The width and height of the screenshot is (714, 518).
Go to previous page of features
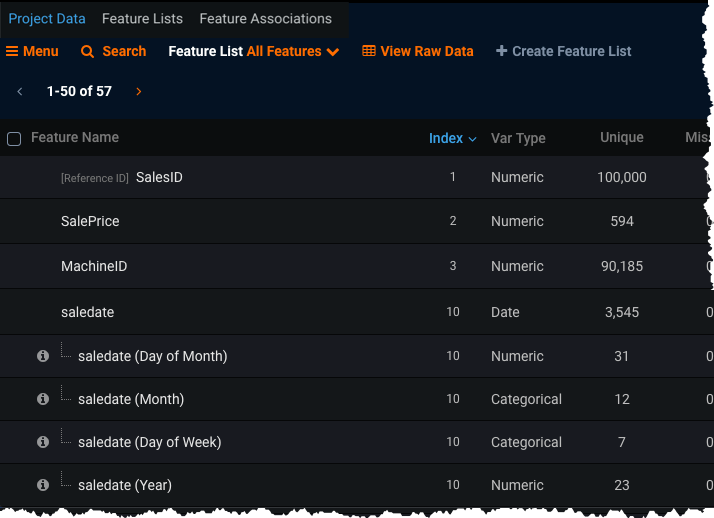click(x=20, y=92)
